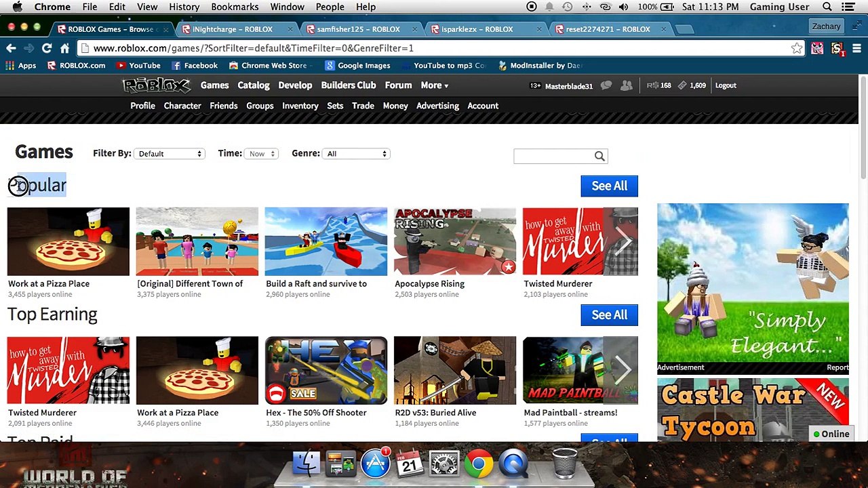Open the Roblox messages speech bubble icon
This screenshot has height=488, width=868.
(606, 85)
